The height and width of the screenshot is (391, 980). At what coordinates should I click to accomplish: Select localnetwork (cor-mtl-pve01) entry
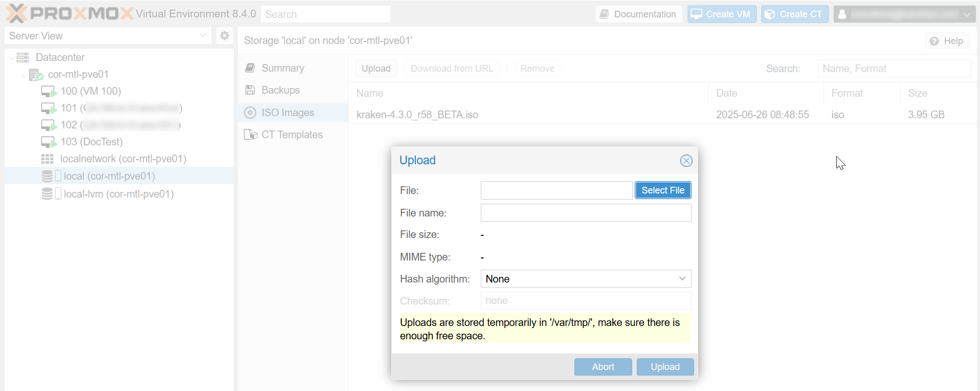(x=123, y=159)
